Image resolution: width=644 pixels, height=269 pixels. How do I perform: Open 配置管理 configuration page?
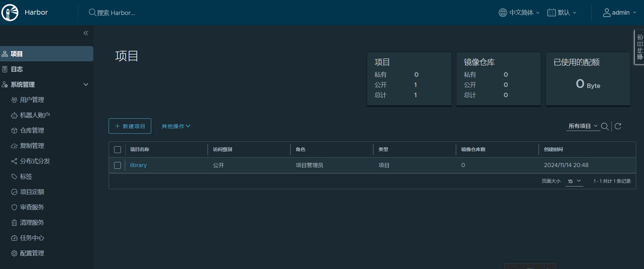pyautogui.click(x=32, y=253)
